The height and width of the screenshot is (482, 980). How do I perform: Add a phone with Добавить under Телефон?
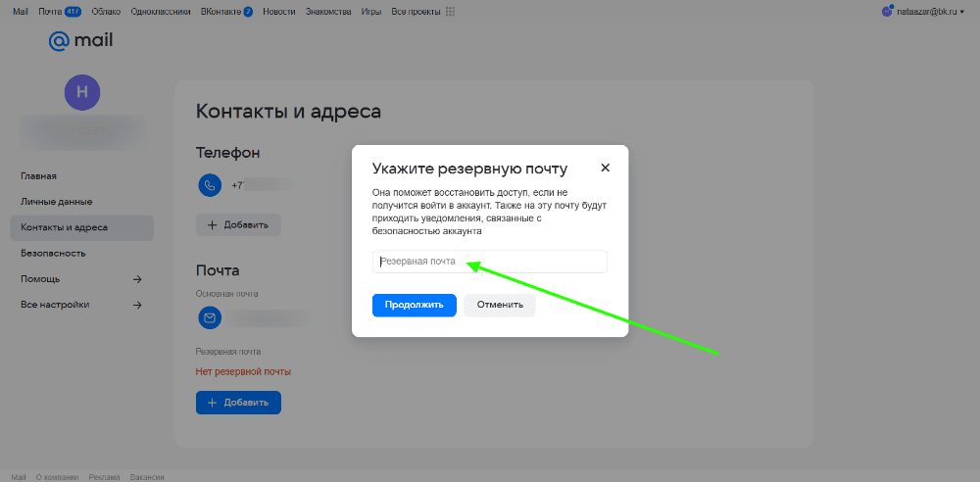pyautogui.click(x=238, y=225)
